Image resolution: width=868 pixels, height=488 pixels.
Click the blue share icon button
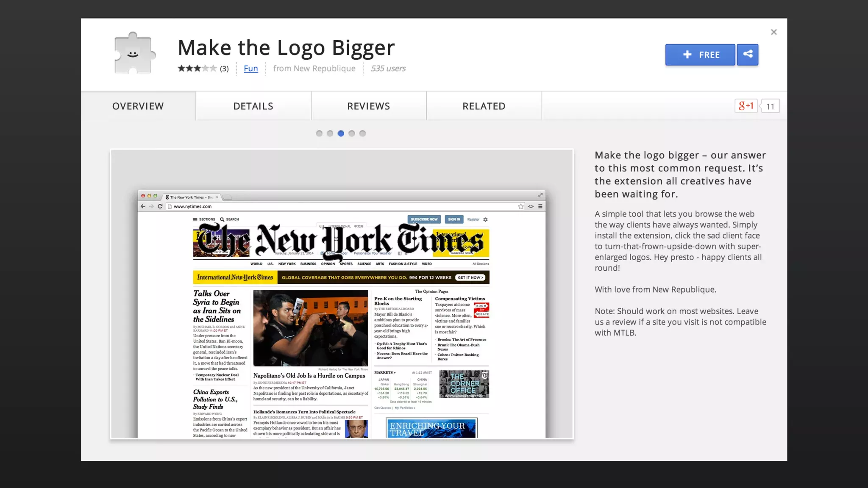coord(747,55)
